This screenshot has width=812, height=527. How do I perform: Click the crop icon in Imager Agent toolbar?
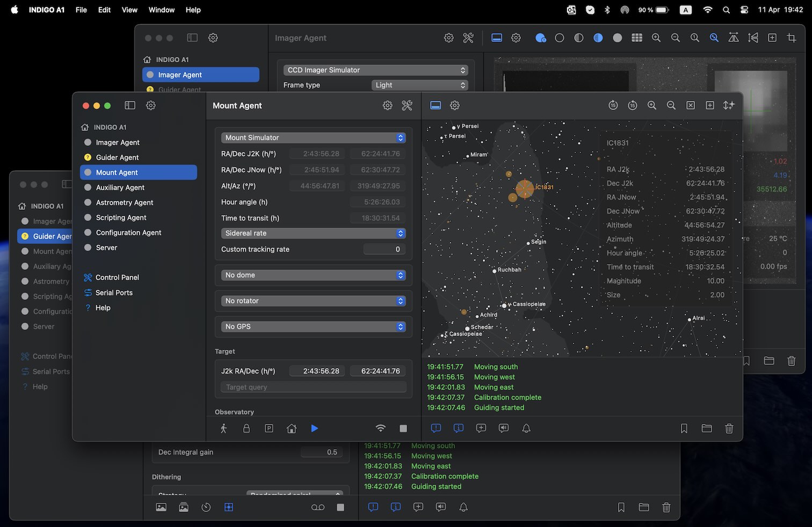tap(792, 38)
